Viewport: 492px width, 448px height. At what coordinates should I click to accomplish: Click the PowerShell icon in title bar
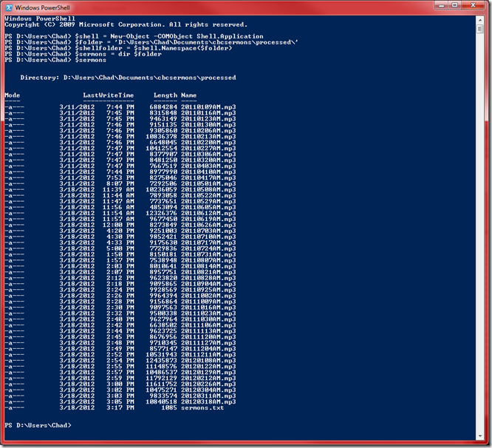tap(9, 7)
